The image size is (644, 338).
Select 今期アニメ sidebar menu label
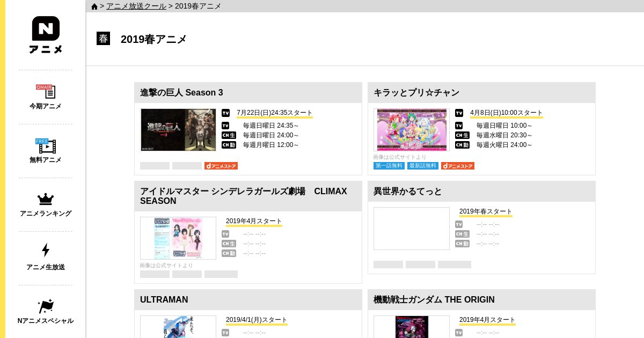click(46, 106)
